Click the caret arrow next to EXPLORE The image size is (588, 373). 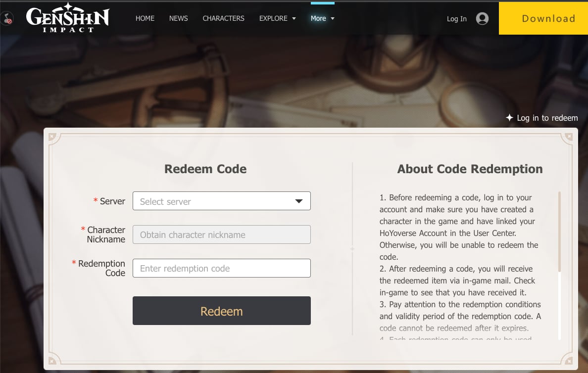(294, 19)
